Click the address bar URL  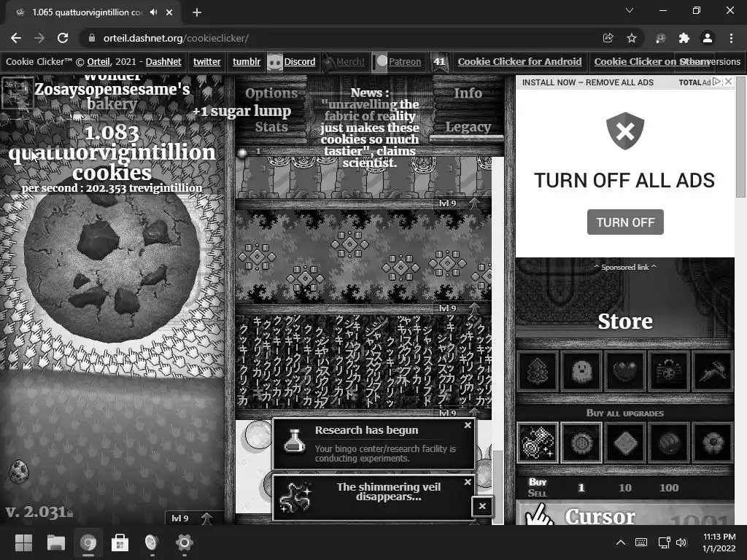pyautogui.click(x=176, y=38)
